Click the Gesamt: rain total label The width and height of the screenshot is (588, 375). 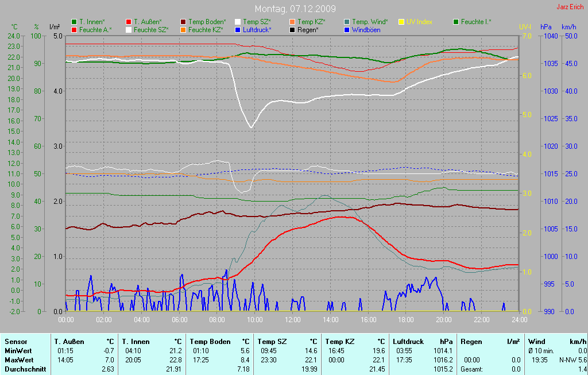(x=472, y=369)
